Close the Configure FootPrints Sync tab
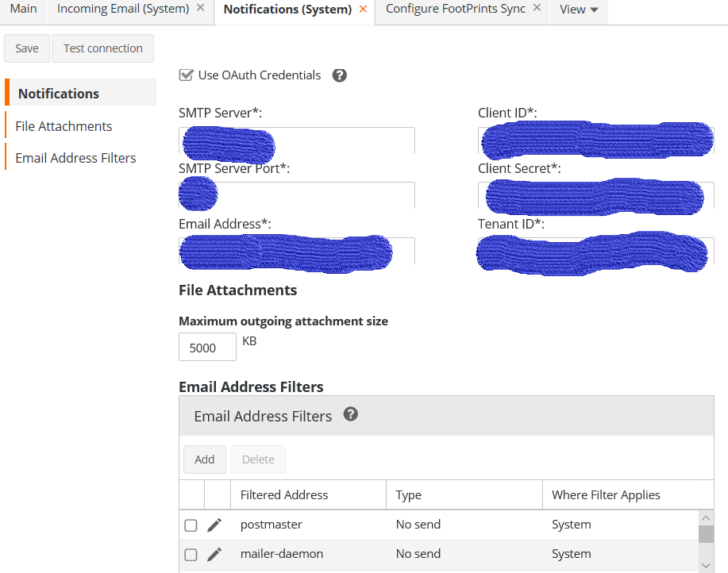Viewport: 728px width, 573px height. tap(537, 8)
